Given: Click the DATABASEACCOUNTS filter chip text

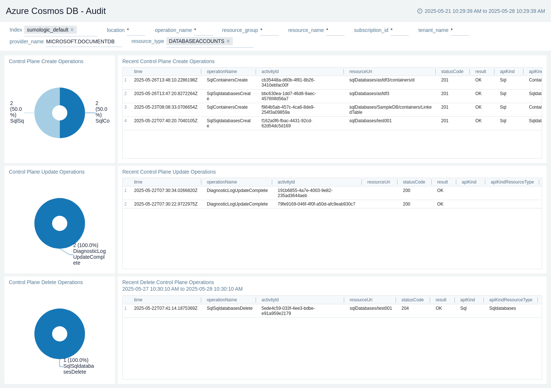Looking at the screenshot, I should (197, 41).
